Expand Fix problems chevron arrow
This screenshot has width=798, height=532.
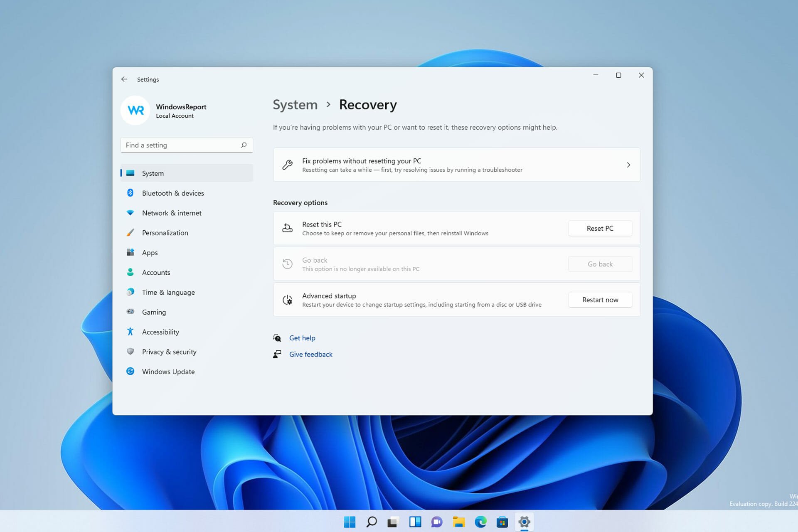(x=628, y=165)
